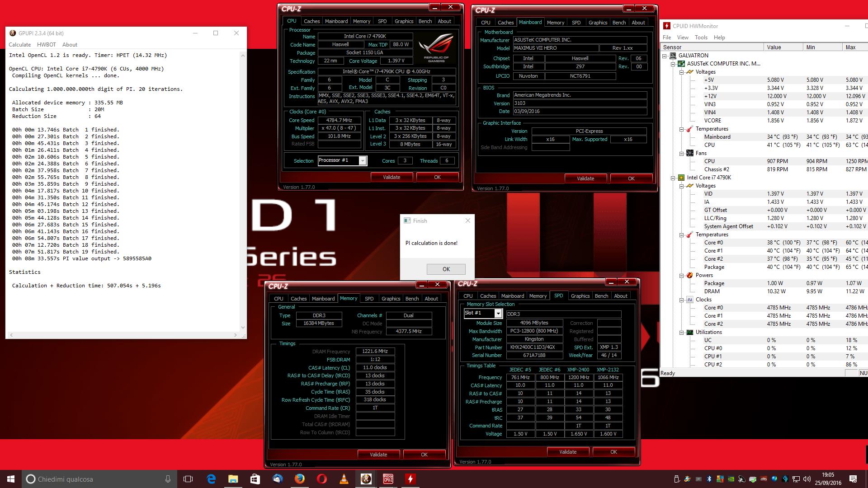Screen dimensions: 868x488
Task: Click the Safely Remove Hardware tray icon
Action: (677, 479)
